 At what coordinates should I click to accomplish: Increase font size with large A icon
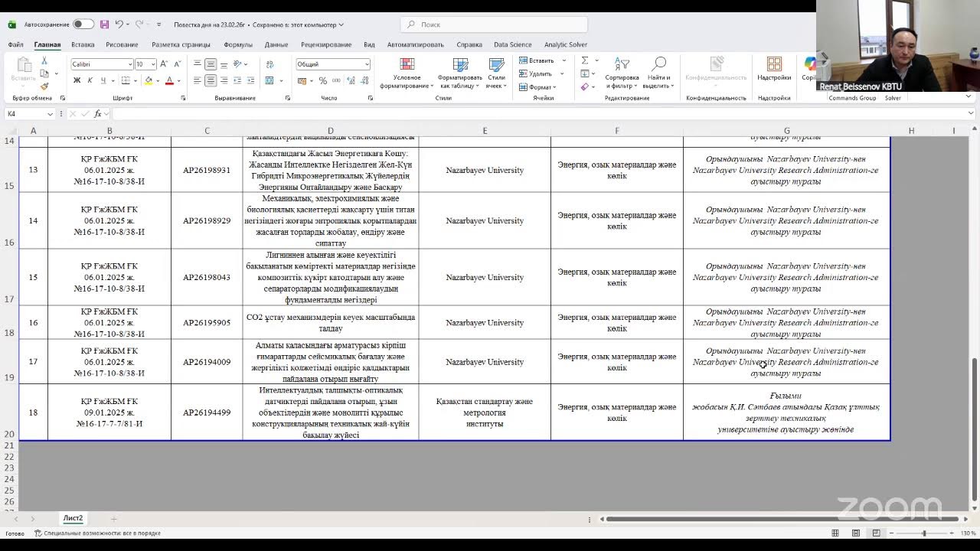165,64
